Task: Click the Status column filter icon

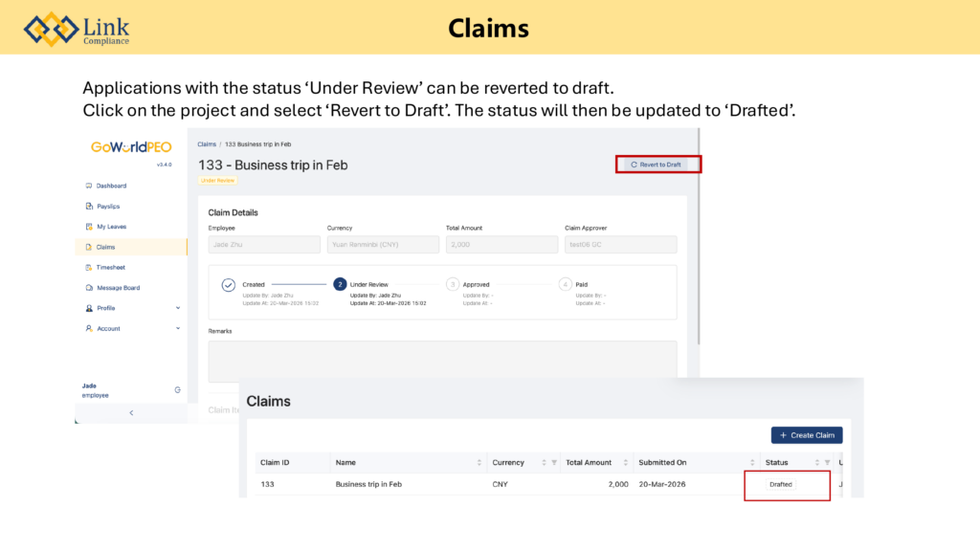Action: point(827,463)
